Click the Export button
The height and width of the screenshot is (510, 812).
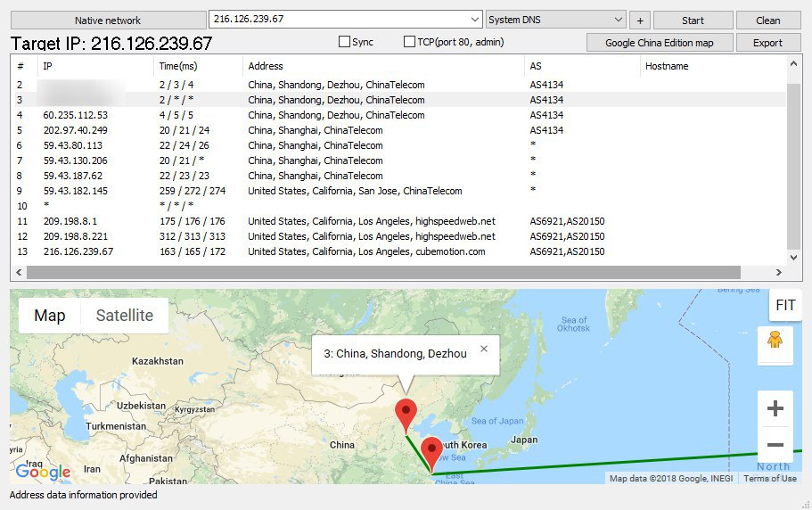tap(767, 42)
